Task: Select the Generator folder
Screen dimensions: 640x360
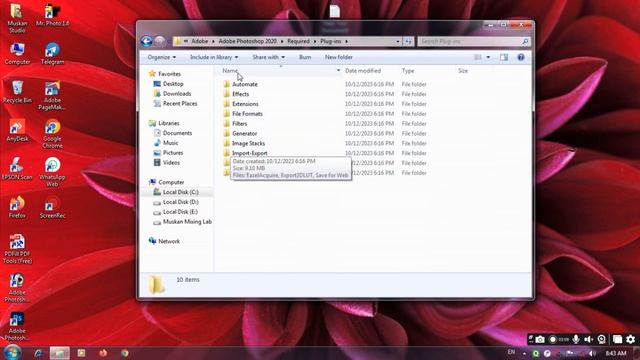Action: pyautogui.click(x=244, y=133)
